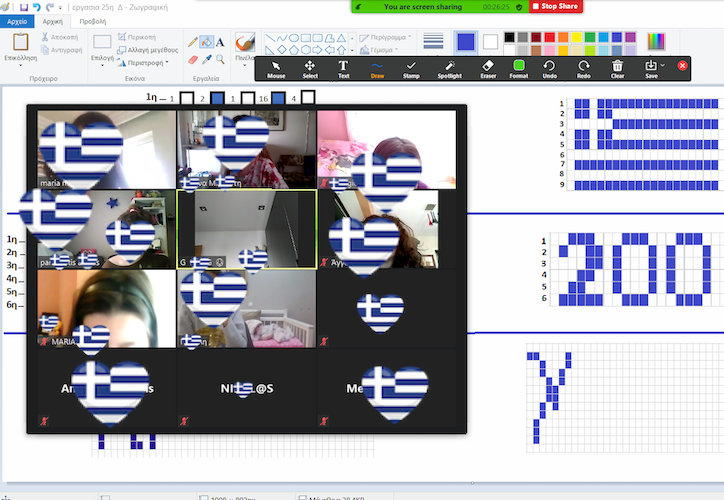Viewport: 724px width, 500px height.
Task: Select the NI..@S participant tile
Action: pos(247,389)
